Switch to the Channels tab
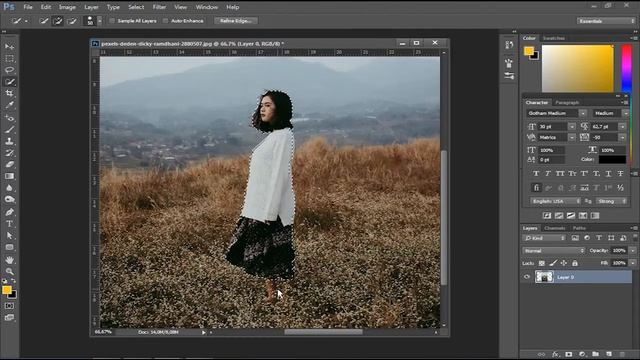 555,228
